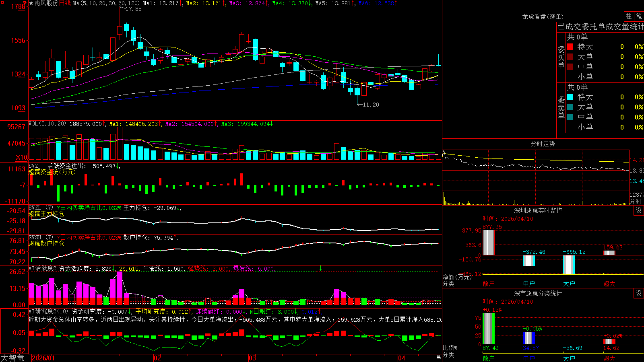
Task: Click the green arrow marker on AI活跃度 chart
Action: click(320, 268)
